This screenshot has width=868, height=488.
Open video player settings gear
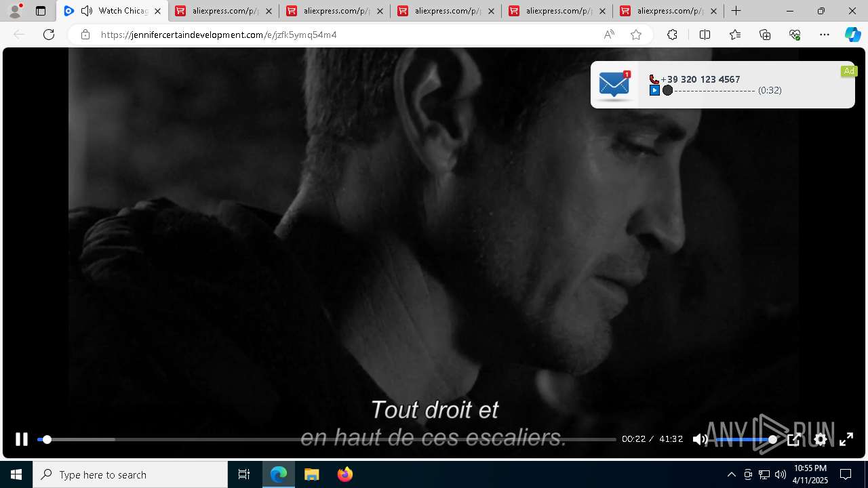pos(821,439)
